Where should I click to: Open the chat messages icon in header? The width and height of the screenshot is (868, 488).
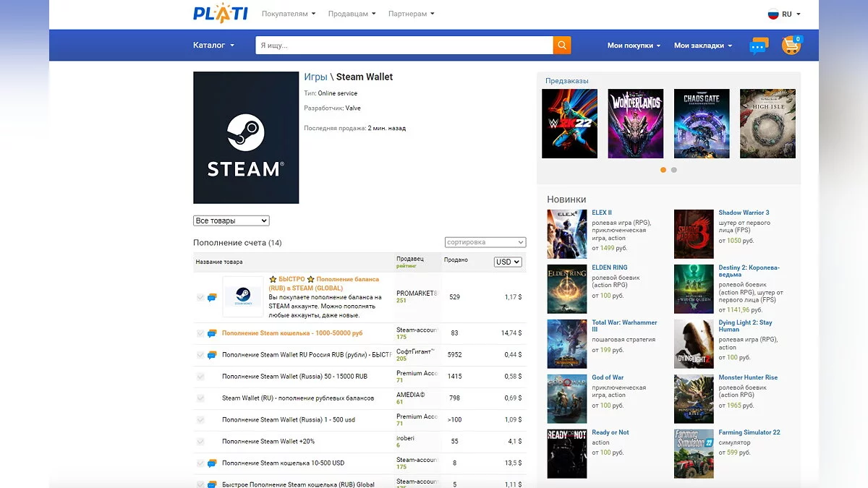pos(758,46)
